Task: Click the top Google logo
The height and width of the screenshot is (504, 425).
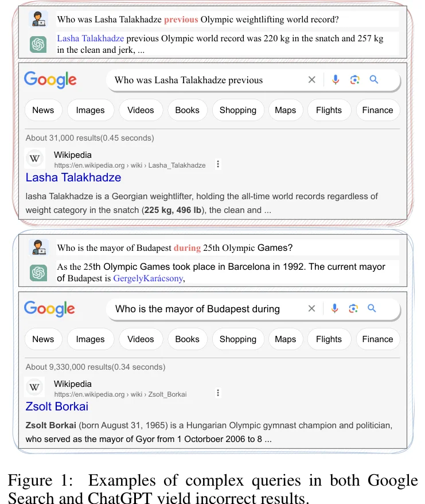Action: (x=50, y=80)
